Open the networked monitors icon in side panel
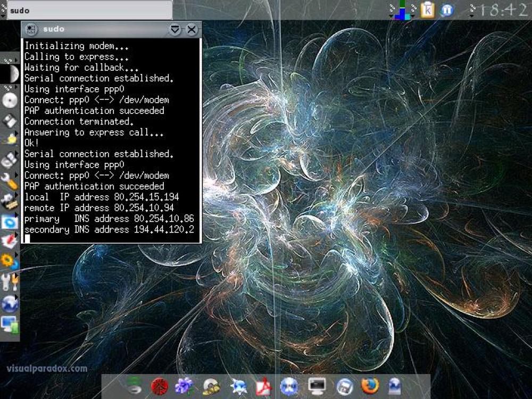532x399 pixels. (x=10, y=324)
